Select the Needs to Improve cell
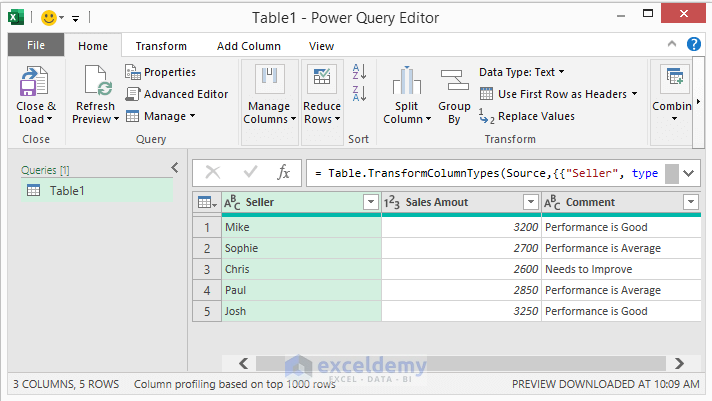 point(621,269)
